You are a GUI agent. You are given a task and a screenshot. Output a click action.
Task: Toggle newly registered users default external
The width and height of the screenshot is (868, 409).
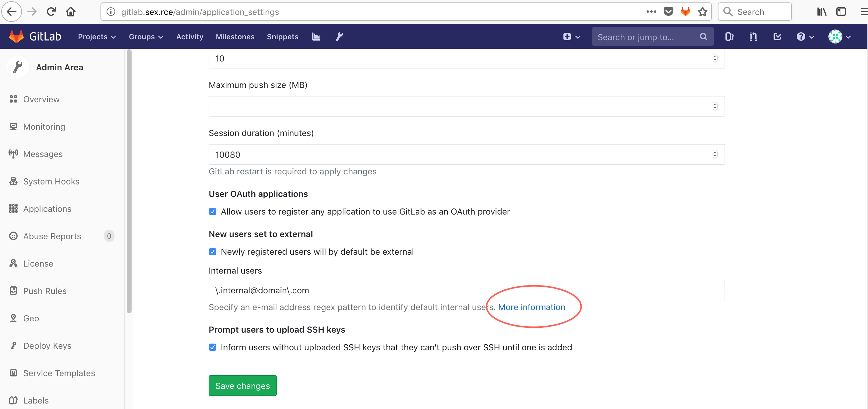[213, 251]
